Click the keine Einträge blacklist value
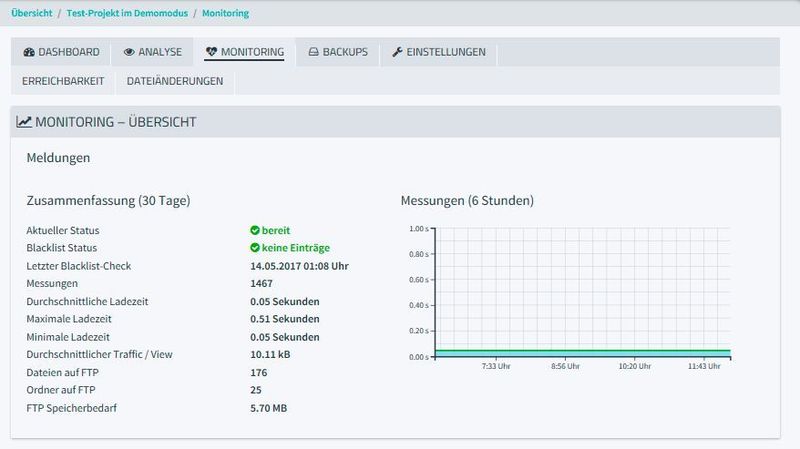The width and height of the screenshot is (800, 449). click(296, 248)
